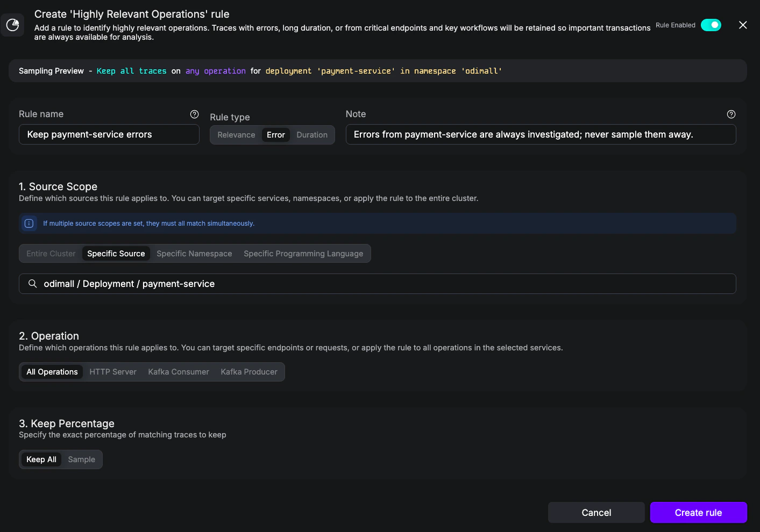Click the Rule name help icon
Viewport: 760px width, 532px height.
[x=195, y=114]
